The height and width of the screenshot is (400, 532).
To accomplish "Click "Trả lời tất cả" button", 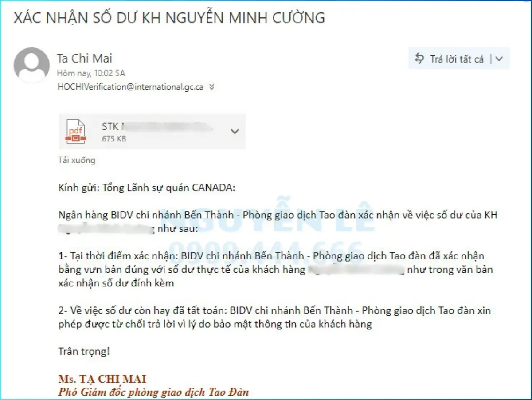I will click(x=449, y=59).
